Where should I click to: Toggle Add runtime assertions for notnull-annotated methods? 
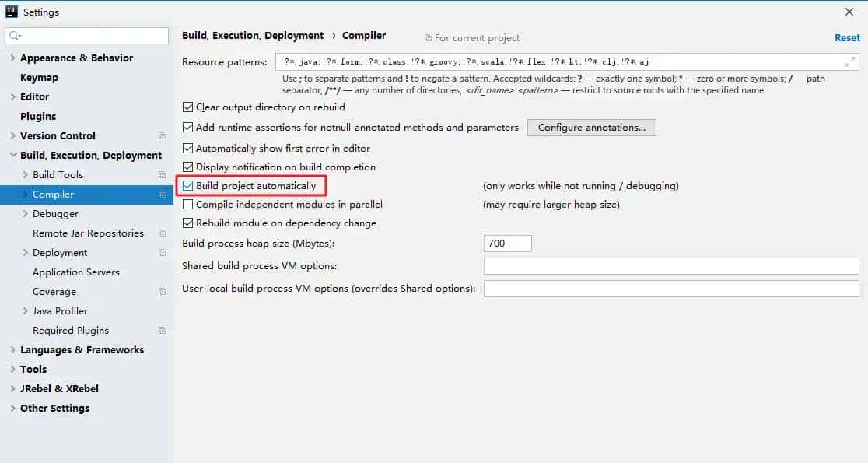[x=187, y=128]
